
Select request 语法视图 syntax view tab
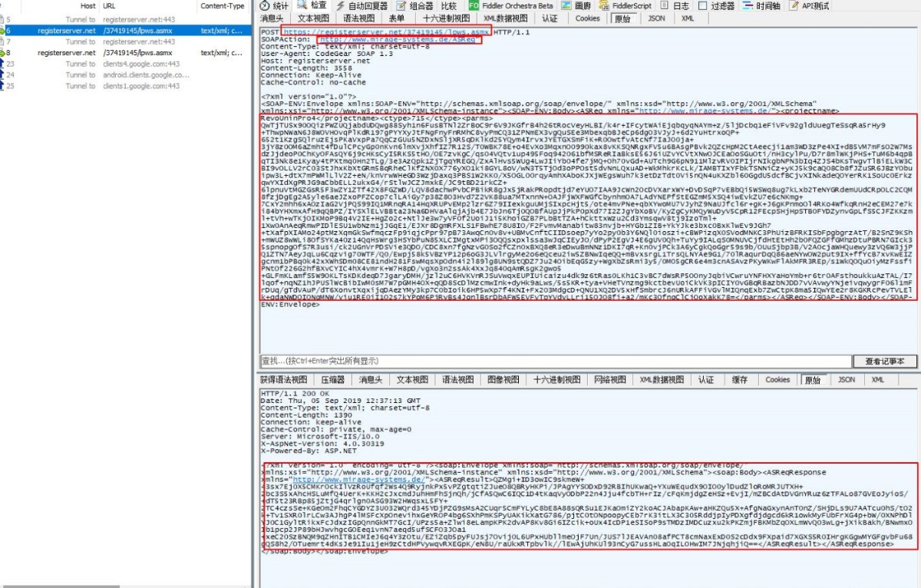point(359,18)
